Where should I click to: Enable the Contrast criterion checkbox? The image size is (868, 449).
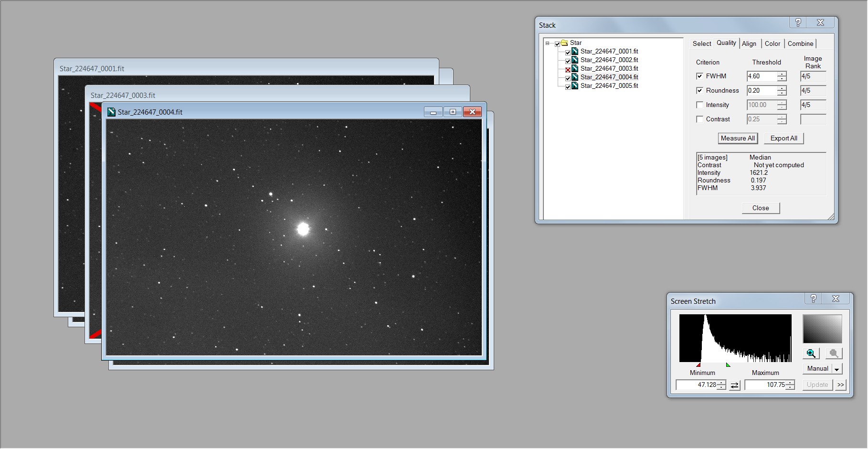tap(700, 119)
